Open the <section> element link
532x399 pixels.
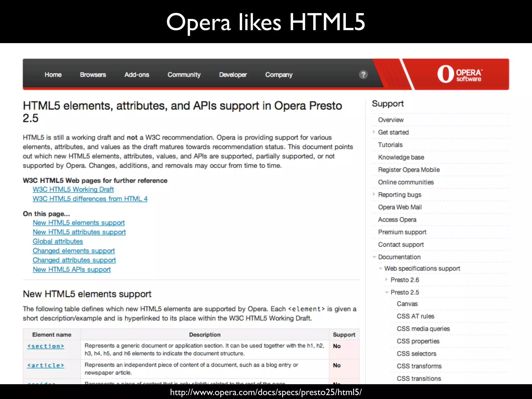[x=46, y=346]
